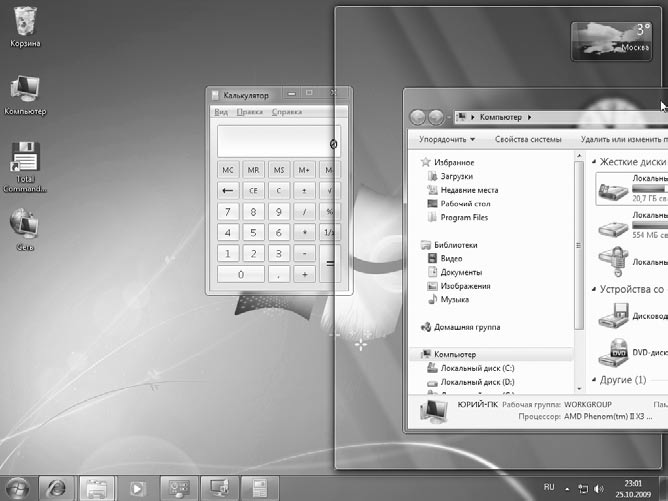Open Windows Media Player from the taskbar

[x=136, y=487]
